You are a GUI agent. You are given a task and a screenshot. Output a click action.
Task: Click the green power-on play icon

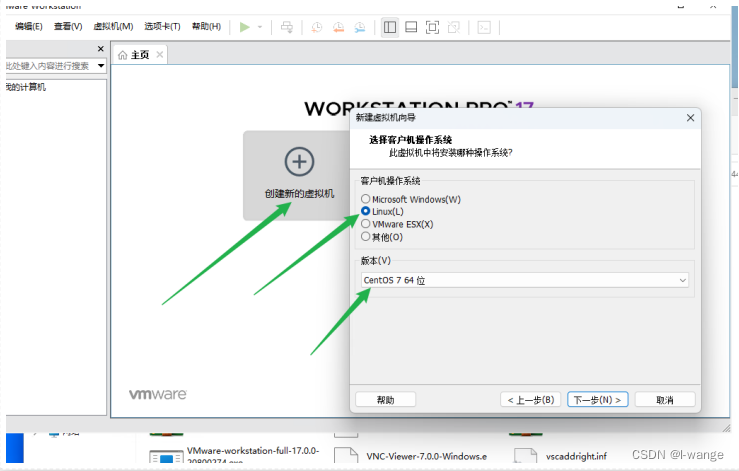click(245, 27)
